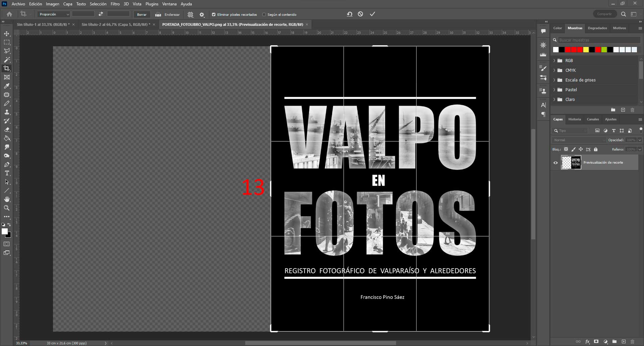Expand the RGB swatches folder
The height and width of the screenshot is (346, 644).
(554, 61)
